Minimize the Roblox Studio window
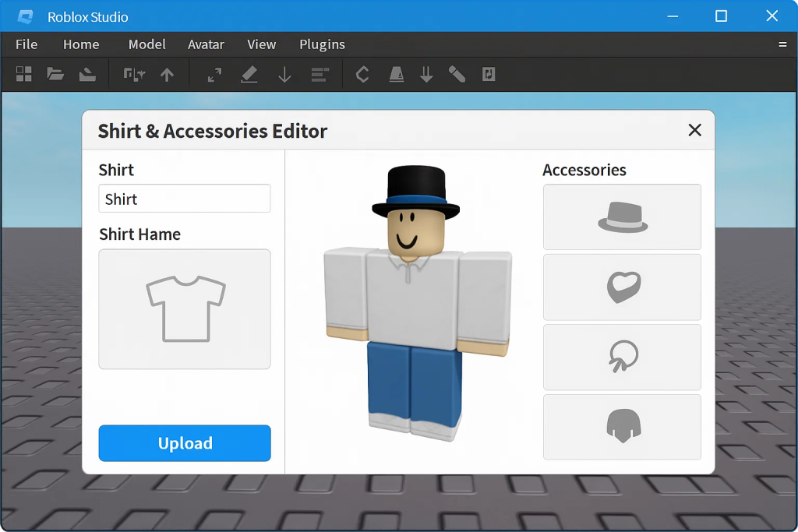 [x=673, y=16]
